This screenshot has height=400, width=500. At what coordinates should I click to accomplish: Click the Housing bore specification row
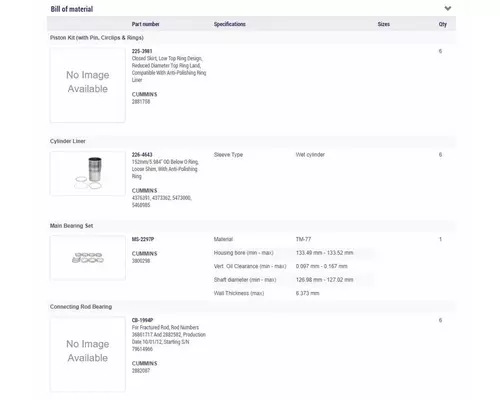tap(293, 253)
